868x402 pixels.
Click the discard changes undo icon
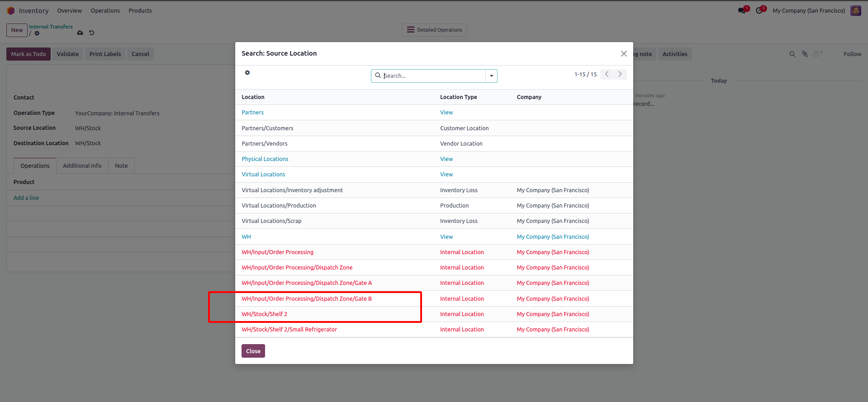click(x=91, y=33)
